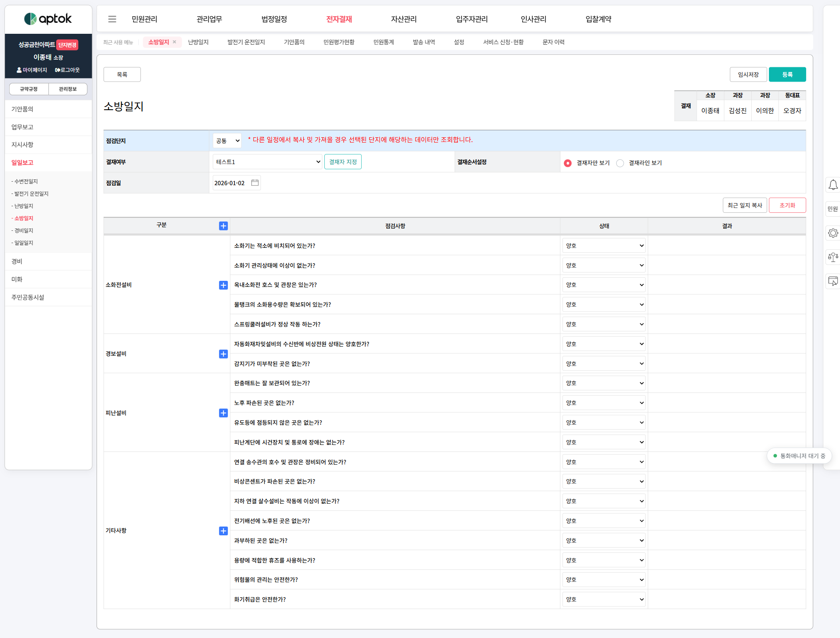Open the remote screen side icon

click(833, 281)
